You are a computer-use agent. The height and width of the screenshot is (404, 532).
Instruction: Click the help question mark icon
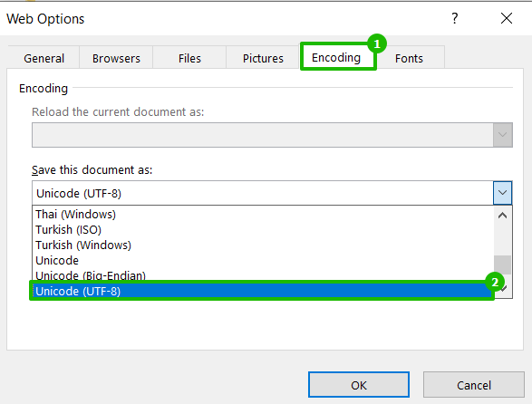click(455, 18)
